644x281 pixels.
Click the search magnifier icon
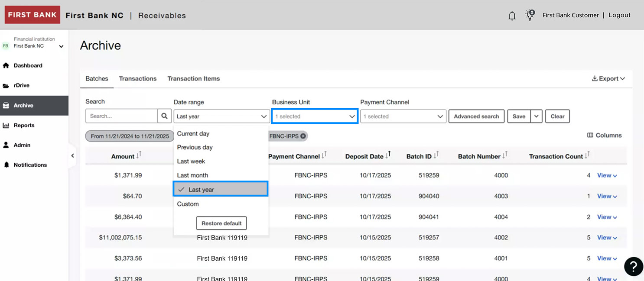[164, 116]
